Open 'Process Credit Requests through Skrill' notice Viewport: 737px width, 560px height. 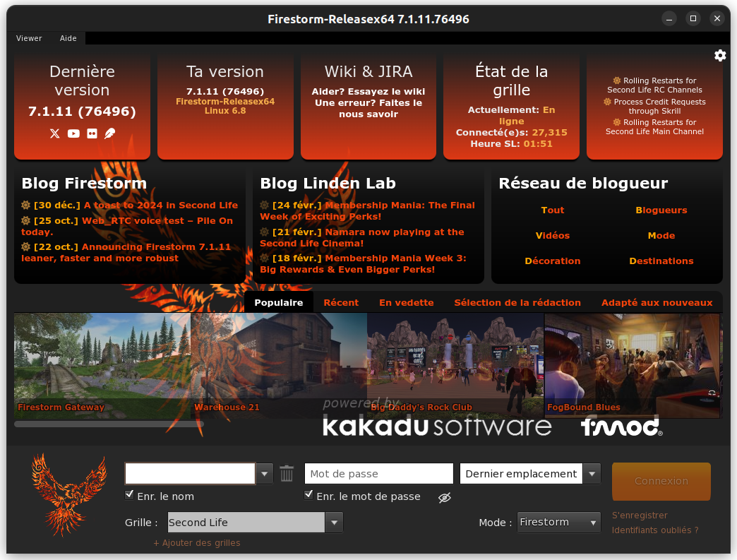tap(654, 106)
